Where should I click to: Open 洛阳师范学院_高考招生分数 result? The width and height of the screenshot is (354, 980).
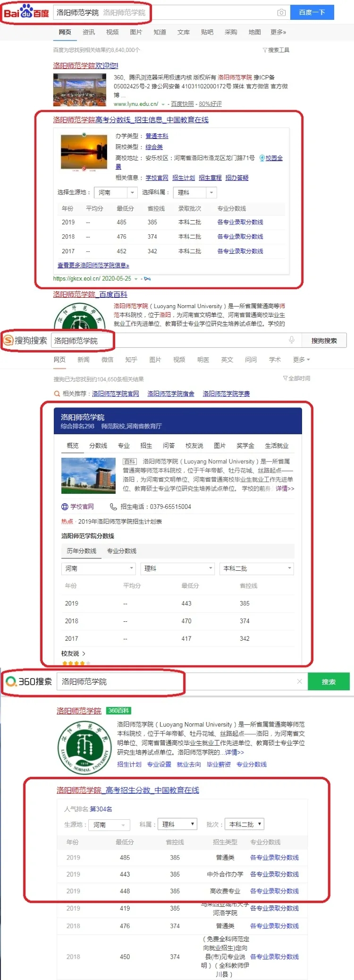(x=128, y=790)
